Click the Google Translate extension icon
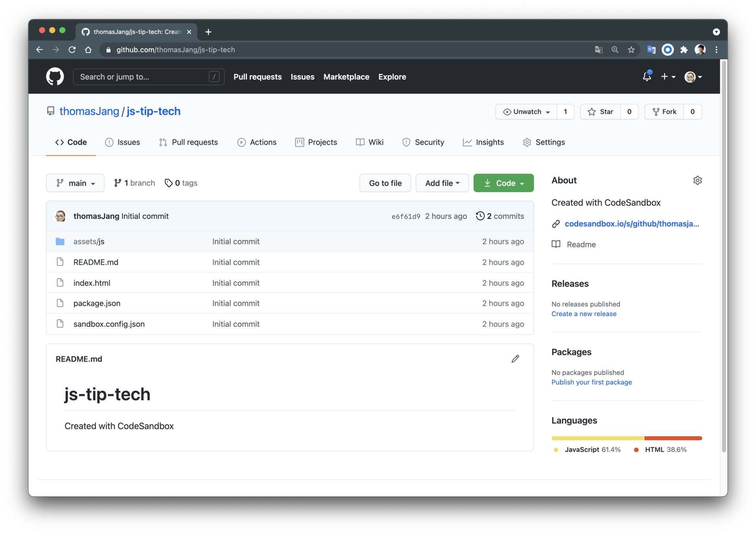 (x=652, y=49)
